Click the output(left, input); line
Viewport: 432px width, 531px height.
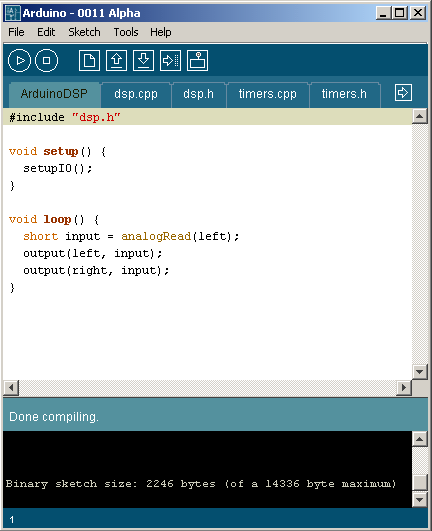pyautogui.click(x=92, y=253)
